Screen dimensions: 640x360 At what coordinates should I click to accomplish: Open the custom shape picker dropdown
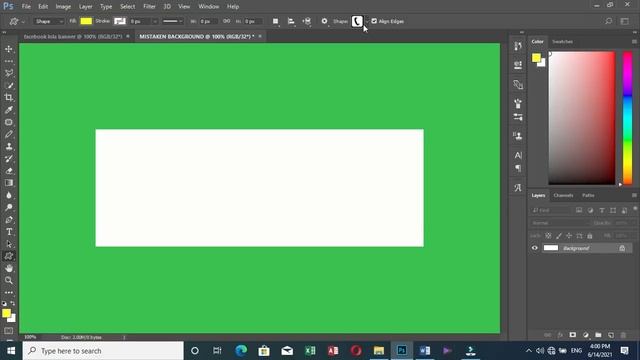[367, 21]
